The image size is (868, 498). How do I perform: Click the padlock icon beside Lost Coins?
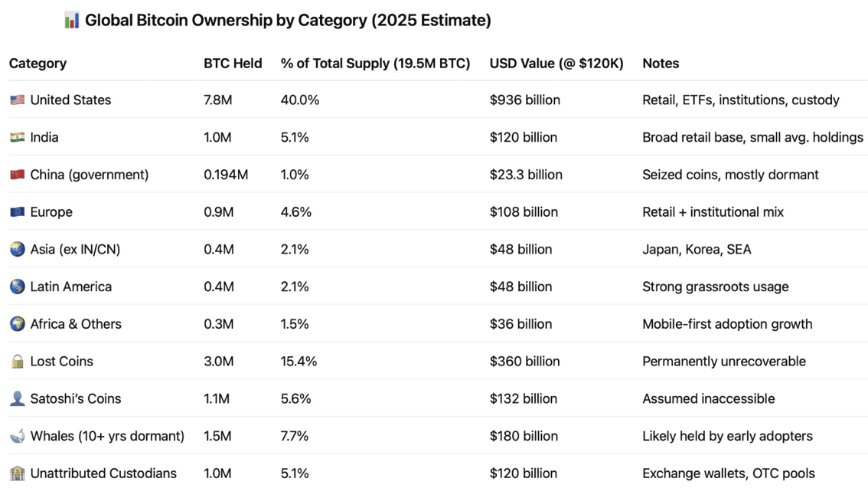tap(17, 362)
